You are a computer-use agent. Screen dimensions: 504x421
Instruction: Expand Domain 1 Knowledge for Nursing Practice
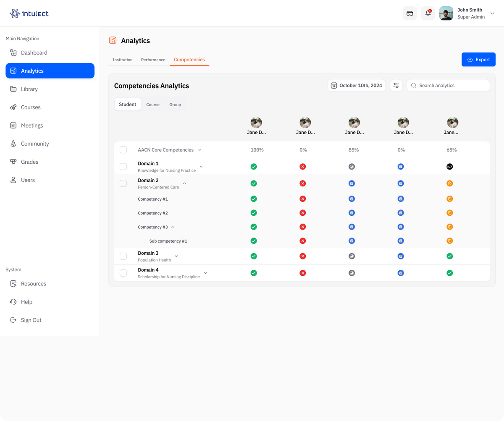201,167
